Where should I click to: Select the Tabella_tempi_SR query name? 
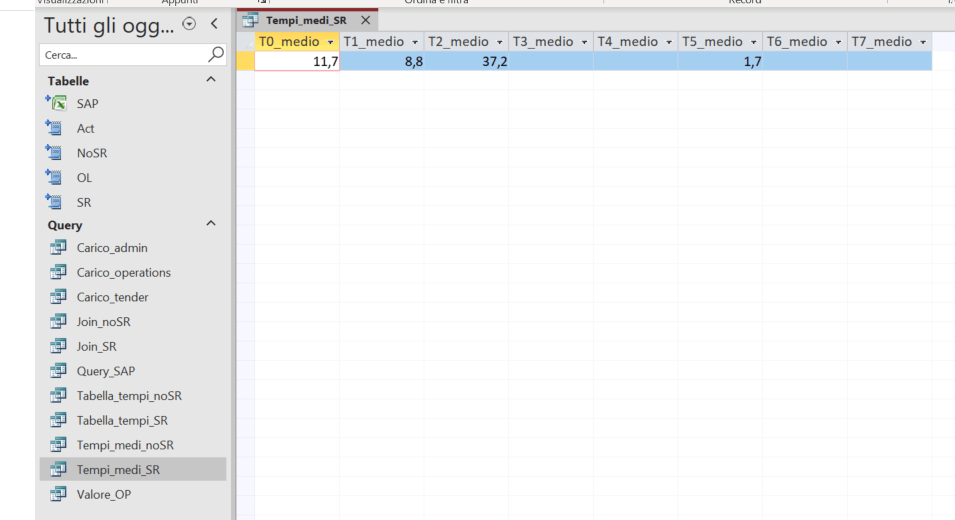coord(122,420)
